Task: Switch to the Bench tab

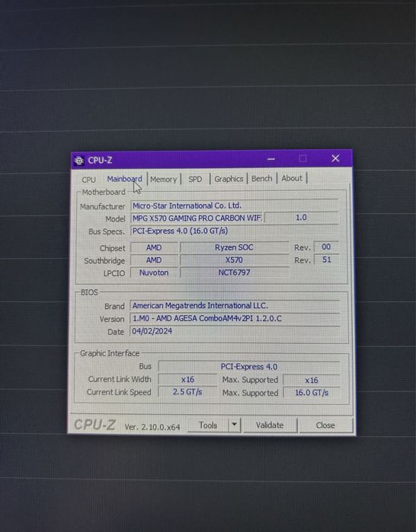Action: tap(262, 178)
